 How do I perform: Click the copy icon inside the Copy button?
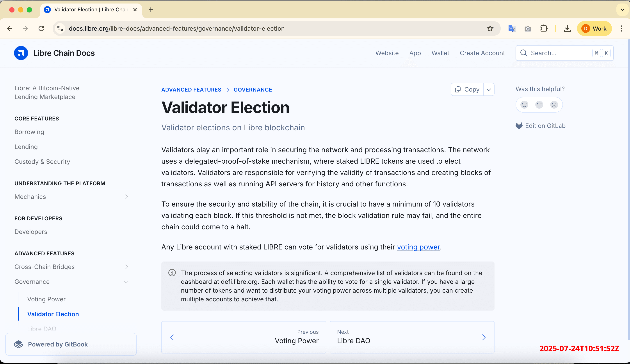pyautogui.click(x=457, y=89)
